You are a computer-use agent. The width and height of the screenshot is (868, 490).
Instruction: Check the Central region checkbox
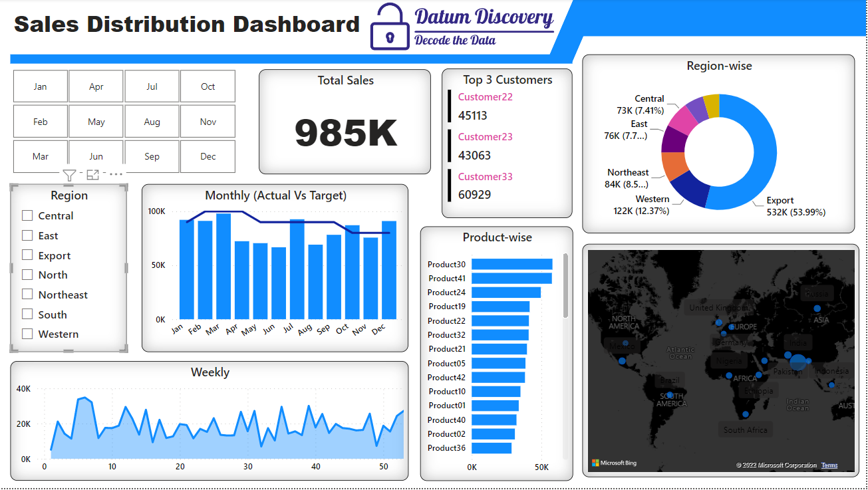click(27, 215)
